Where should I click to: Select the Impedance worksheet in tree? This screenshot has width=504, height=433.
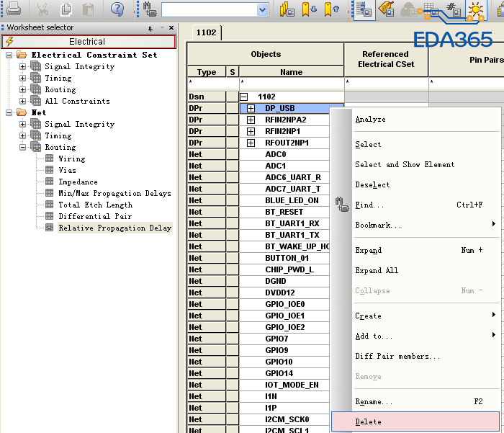pyautogui.click(x=78, y=182)
